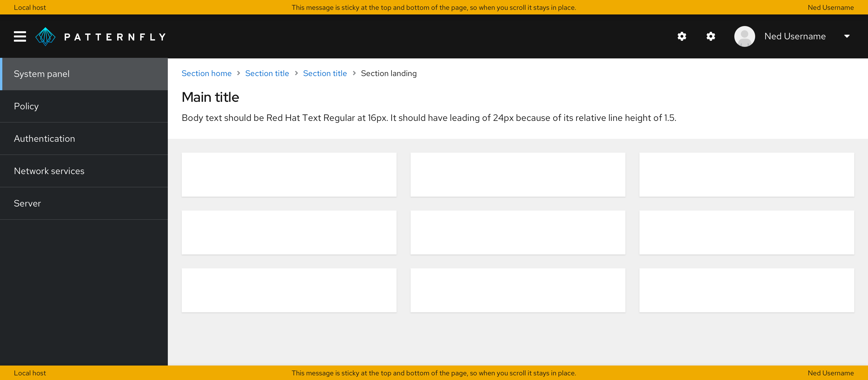The image size is (868, 380).
Task: Expand the Section home breadcrumb link
Action: click(x=207, y=73)
